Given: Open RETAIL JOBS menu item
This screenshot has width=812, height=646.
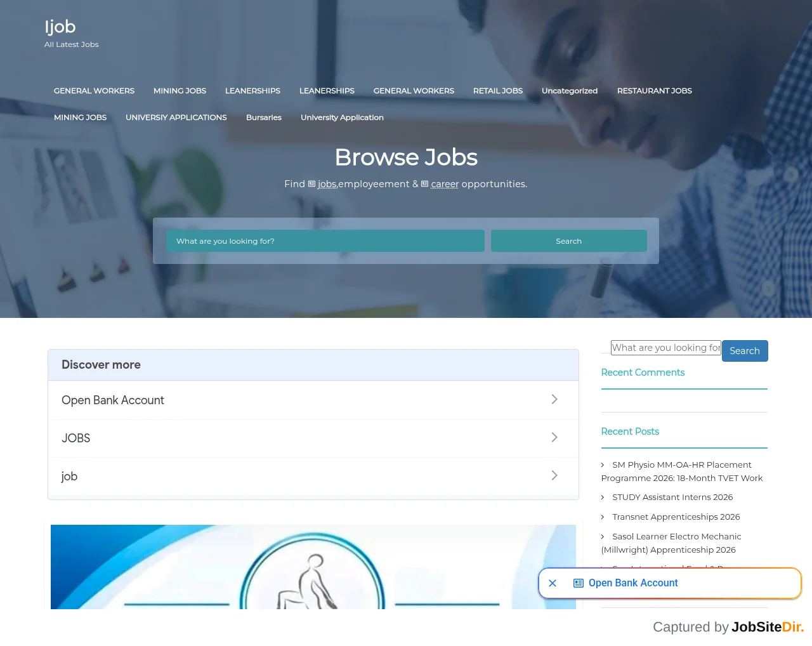Looking at the screenshot, I should [498, 91].
